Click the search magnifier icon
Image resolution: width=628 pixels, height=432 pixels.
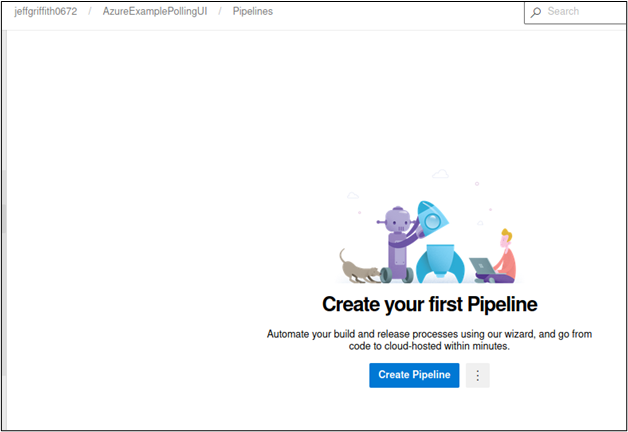[535, 12]
